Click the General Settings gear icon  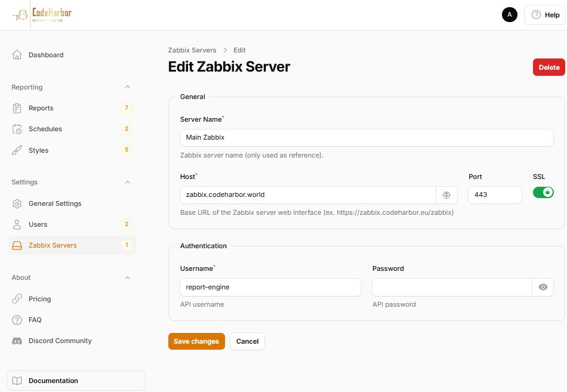click(x=17, y=203)
